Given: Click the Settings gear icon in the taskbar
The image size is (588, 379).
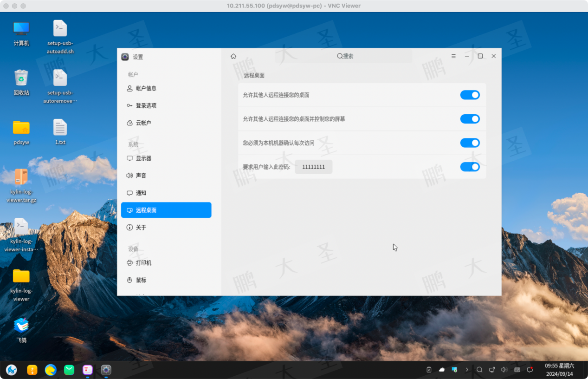Looking at the screenshot, I should (106, 370).
